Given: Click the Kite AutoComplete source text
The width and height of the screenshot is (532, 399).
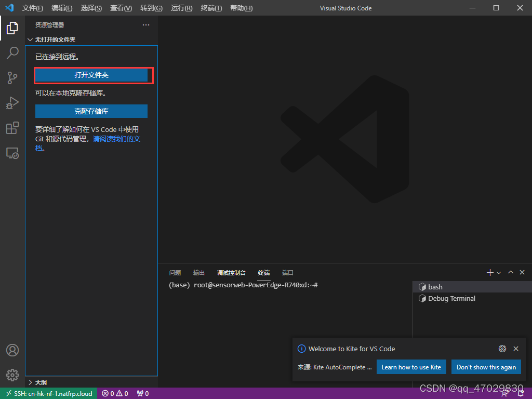Looking at the screenshot, I should [335, 367].
